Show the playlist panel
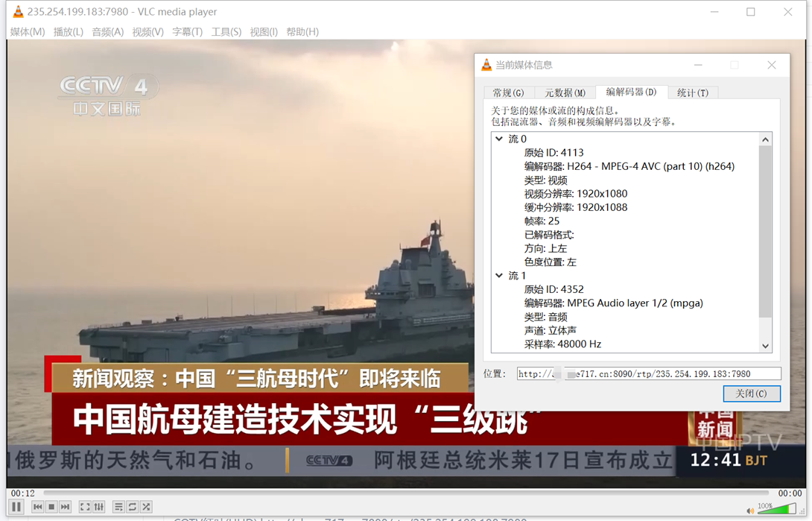The height and width of the screenshot is (521, 812). coord(118,507)
